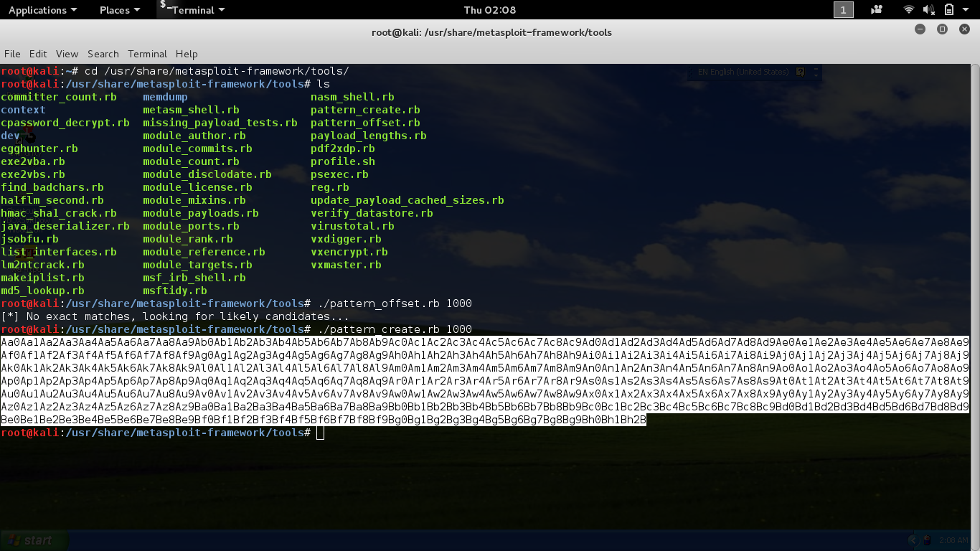This screenshot has width=980, height=551.
Task: Click the lm2ntcrack.rb file name
Action: pyautogui.click(x=42, y=265)
